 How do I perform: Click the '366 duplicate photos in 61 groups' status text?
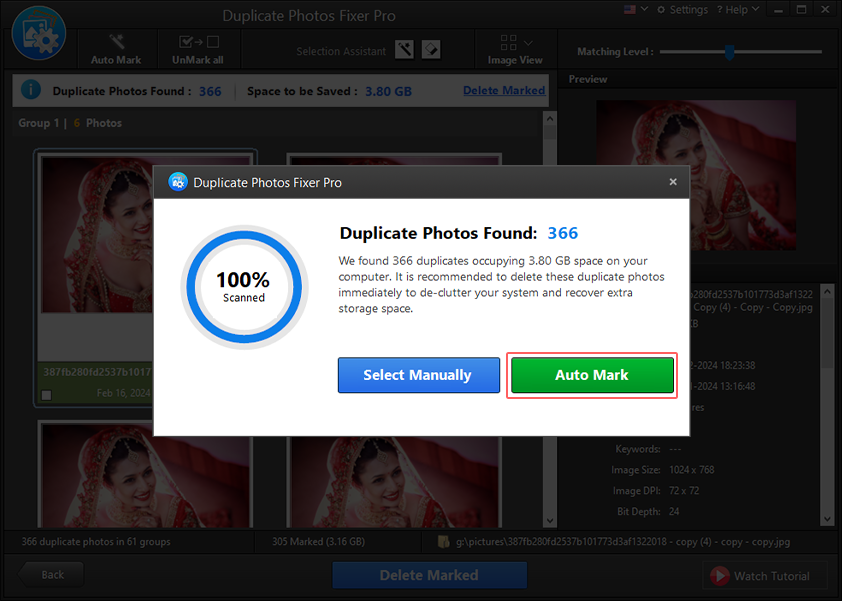click(96, 541)
